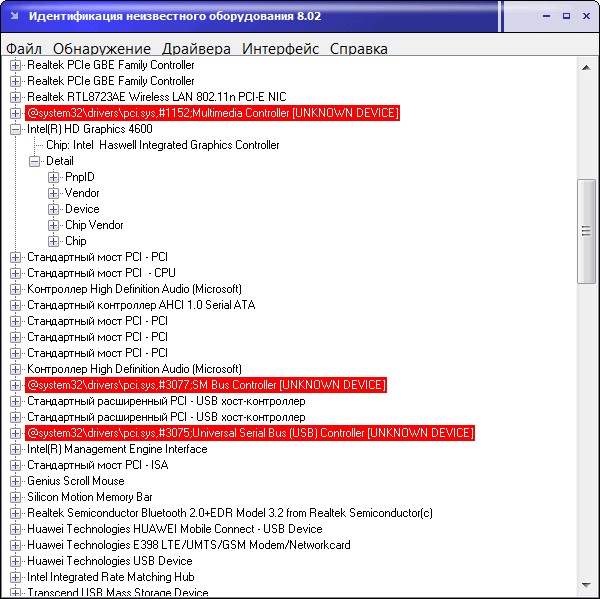Image resolution: width=600 pixels, height=599 pixels.
Task: Collapse the Intel(R) HD Graphics 4600 node
Action: (16, 129)
